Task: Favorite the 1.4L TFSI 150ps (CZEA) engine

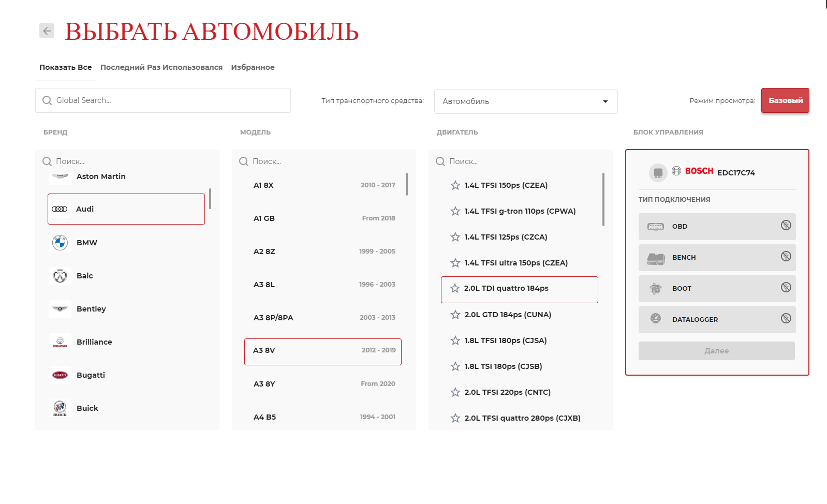Action: [455, 185]
